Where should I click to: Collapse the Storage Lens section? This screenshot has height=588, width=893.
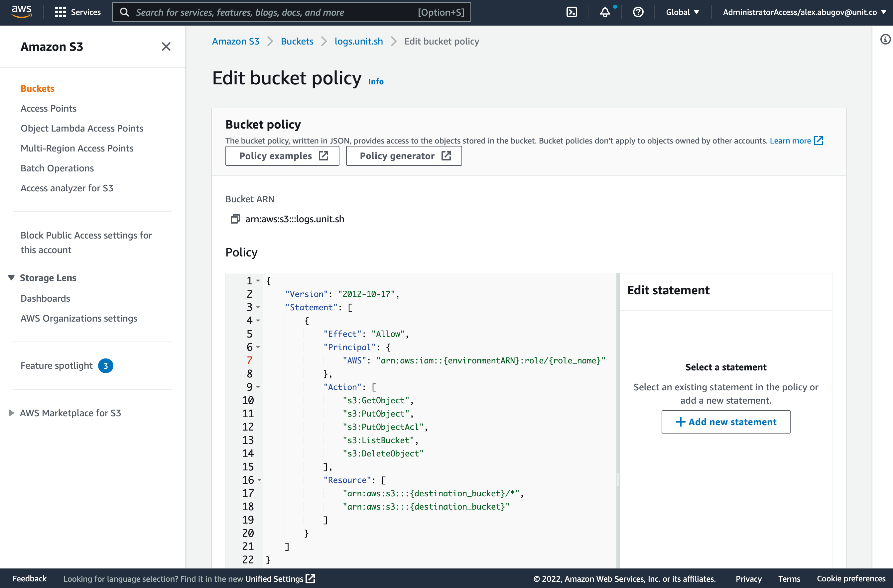[x=11, y=277]
